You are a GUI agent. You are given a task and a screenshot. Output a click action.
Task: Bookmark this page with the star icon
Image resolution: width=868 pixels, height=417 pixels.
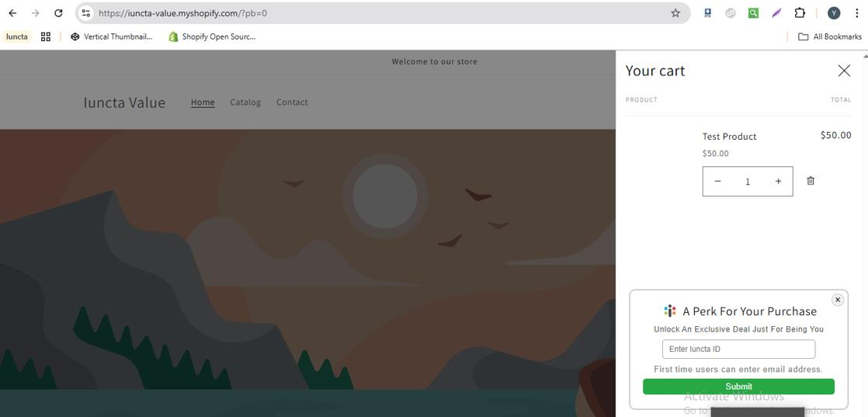(x=675, y=13)
